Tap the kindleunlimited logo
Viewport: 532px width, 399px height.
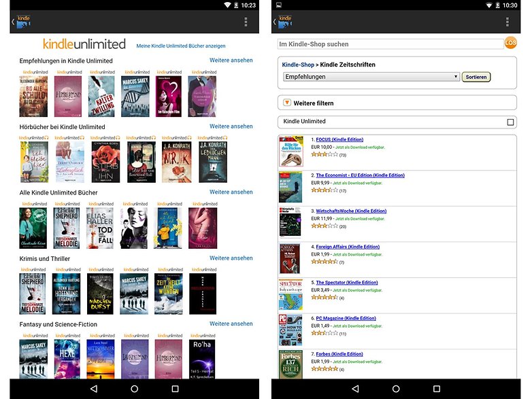tap(84, 44)
